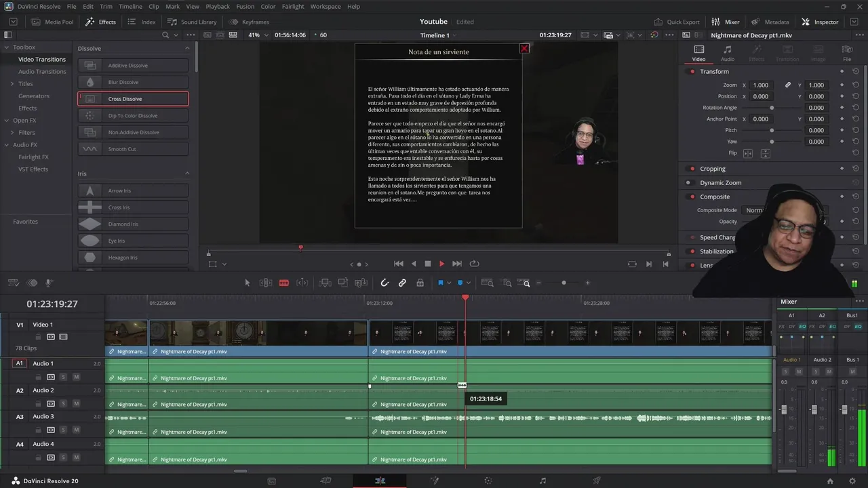Open the Playback menu
Viewport: 868px width, 488px height.
click(218, 6)
